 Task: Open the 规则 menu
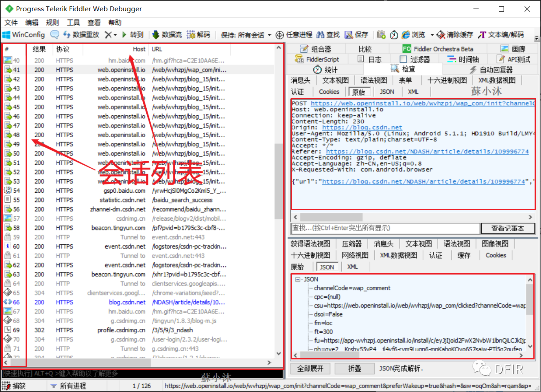tap(52, 23)
